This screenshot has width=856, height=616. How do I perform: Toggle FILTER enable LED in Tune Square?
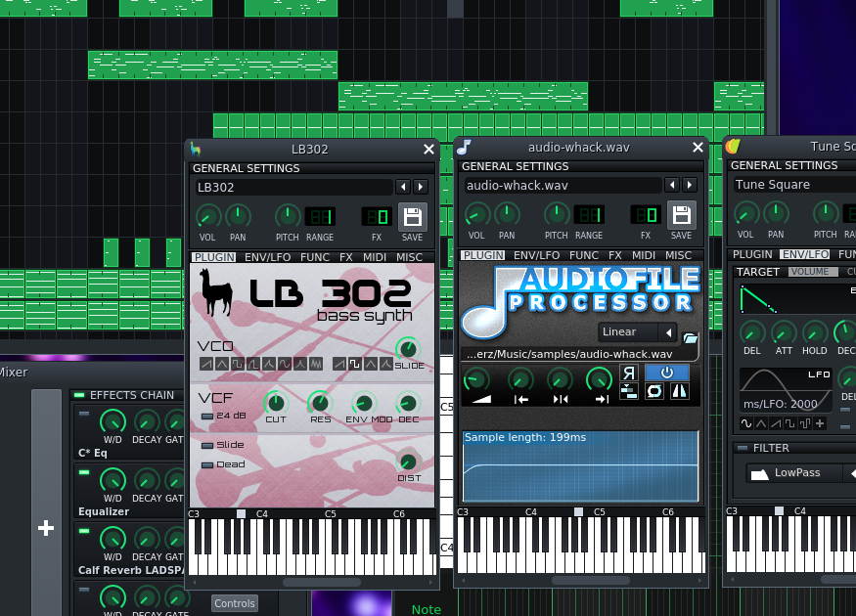click(742, 448)
